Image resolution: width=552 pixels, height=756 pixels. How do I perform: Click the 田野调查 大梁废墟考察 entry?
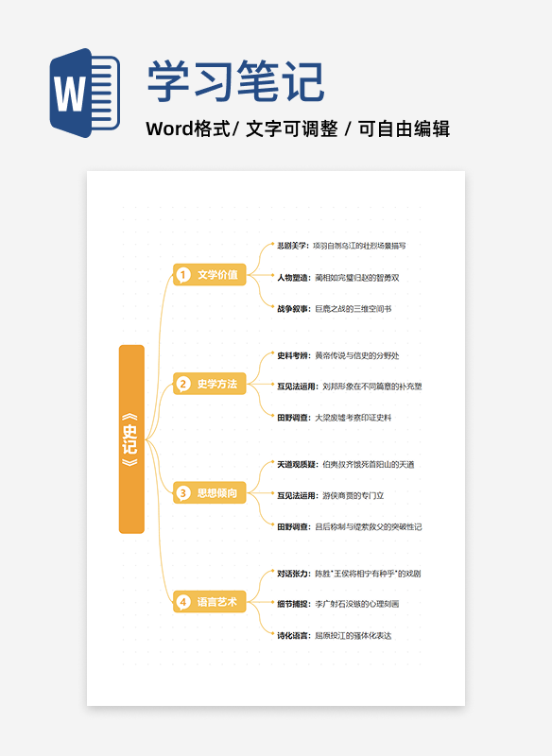tap(334, 418)
